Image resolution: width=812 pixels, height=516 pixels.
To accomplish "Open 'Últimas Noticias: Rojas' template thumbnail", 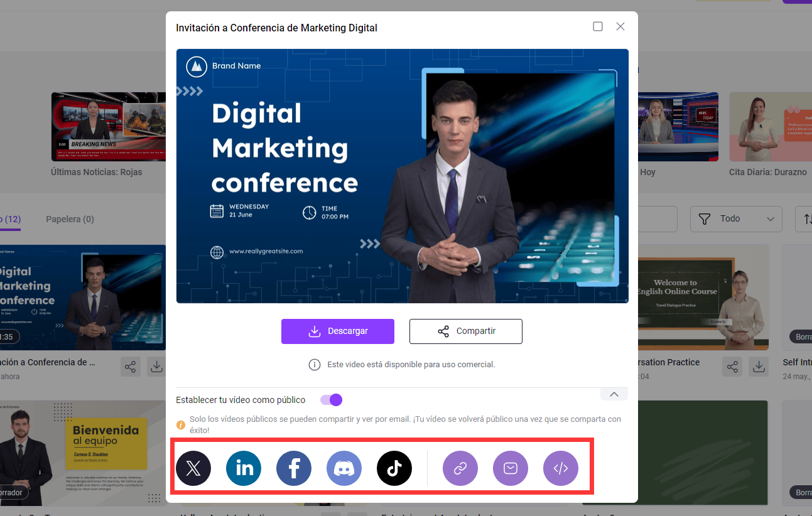I will click(x=108, y=127).
